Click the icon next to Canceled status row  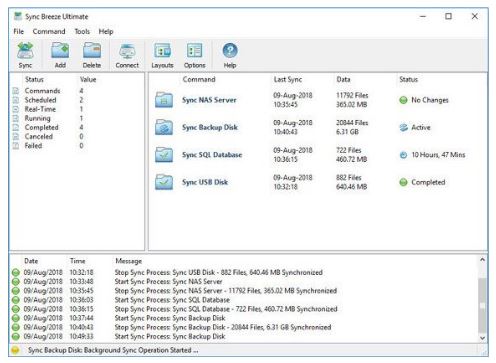coord(16,136)
